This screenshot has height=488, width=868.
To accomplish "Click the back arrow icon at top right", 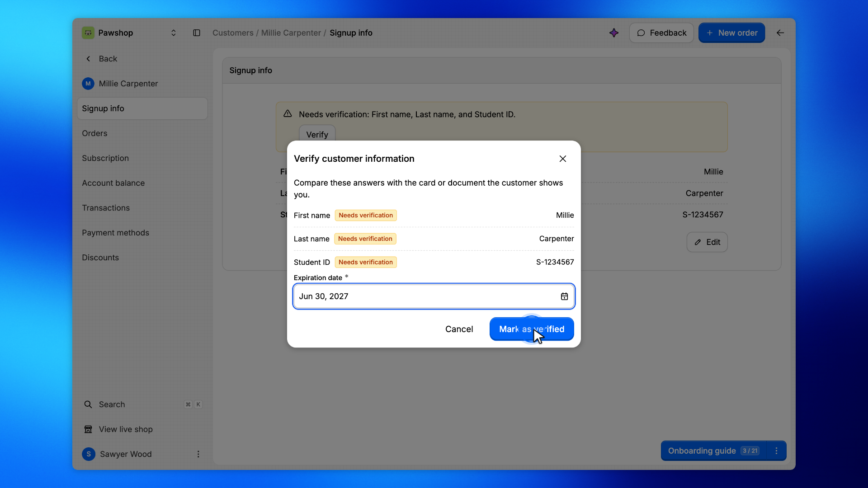I will tap(780, 33).
